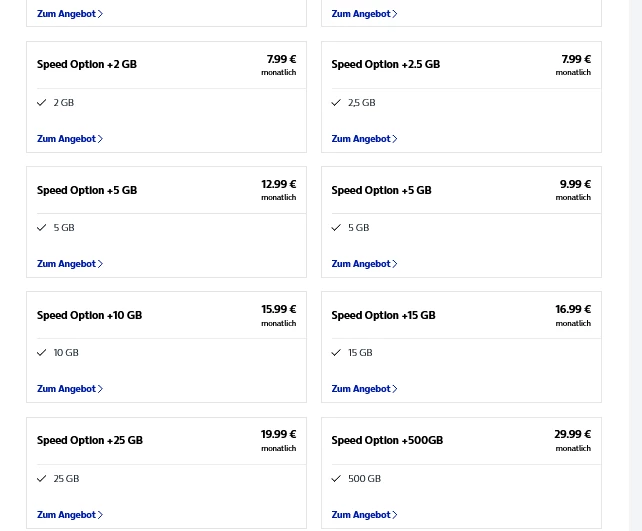Screen dimensions: 642x531
Task: Go to Zum Angebot for Speed Option +10 GB
Action: (69, 389)
